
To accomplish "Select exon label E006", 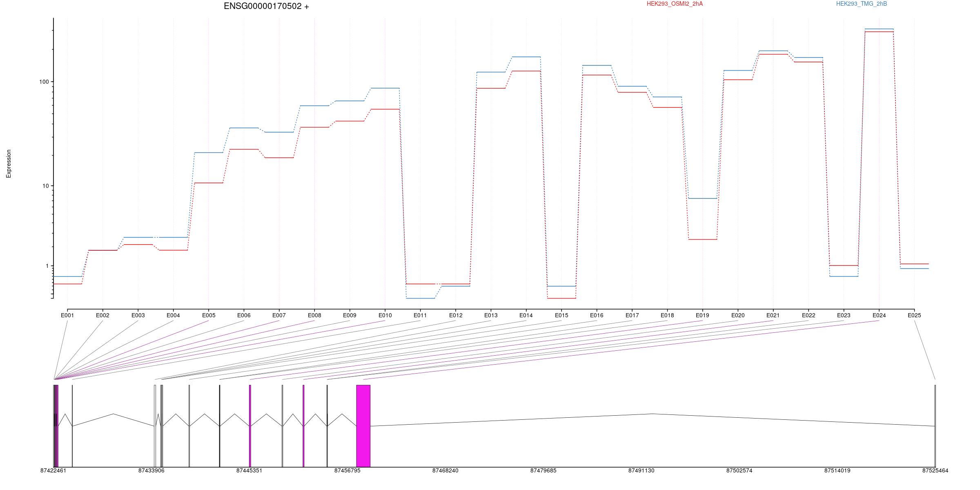I will (x=244, y=315).
